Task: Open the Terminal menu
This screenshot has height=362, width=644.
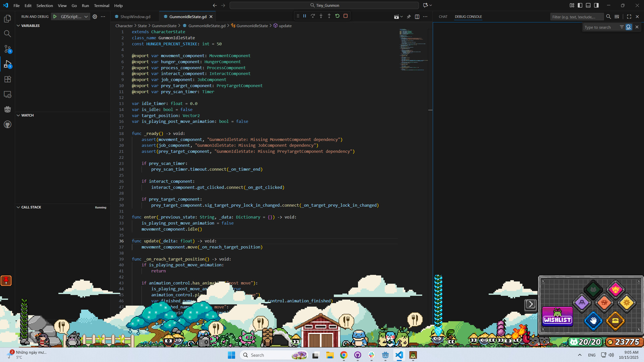Action: [101, 6]
